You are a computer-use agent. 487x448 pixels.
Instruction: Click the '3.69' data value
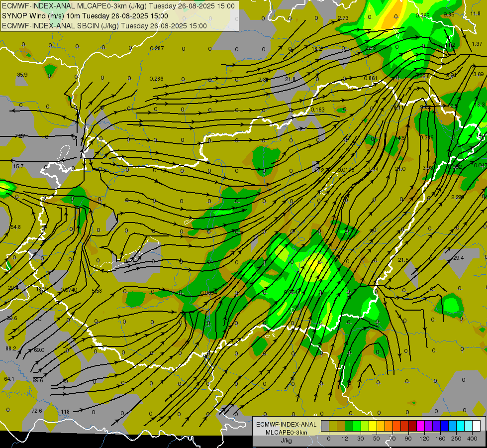[x=479, y=74]
